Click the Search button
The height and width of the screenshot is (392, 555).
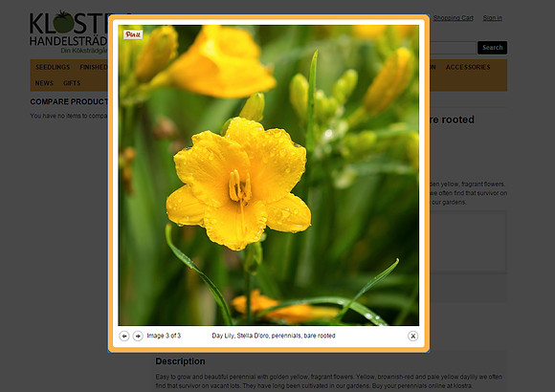pos(492,48)
